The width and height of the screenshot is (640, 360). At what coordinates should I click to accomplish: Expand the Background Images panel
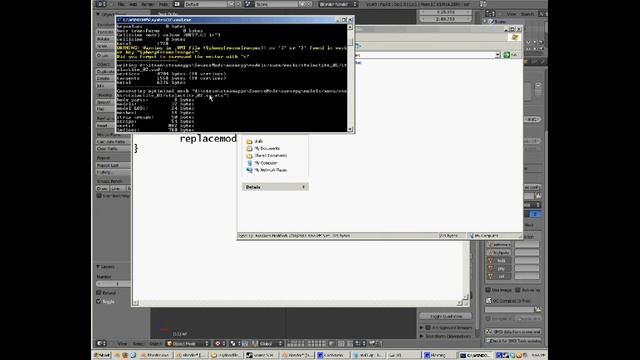pyautogui.click(x=422, y=327)
